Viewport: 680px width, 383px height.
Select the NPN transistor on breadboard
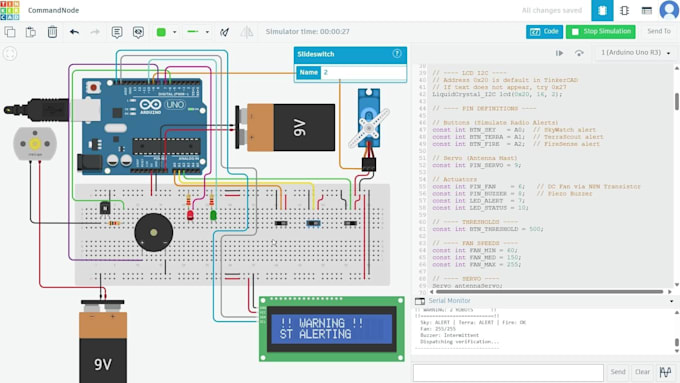pos(105,208)
